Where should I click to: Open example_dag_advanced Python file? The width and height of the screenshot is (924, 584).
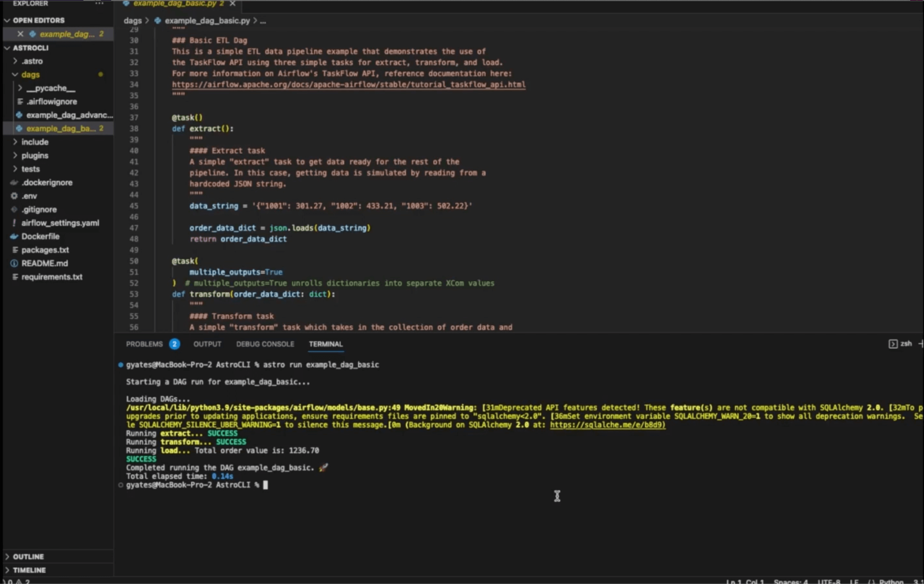[x=69, y=115]
